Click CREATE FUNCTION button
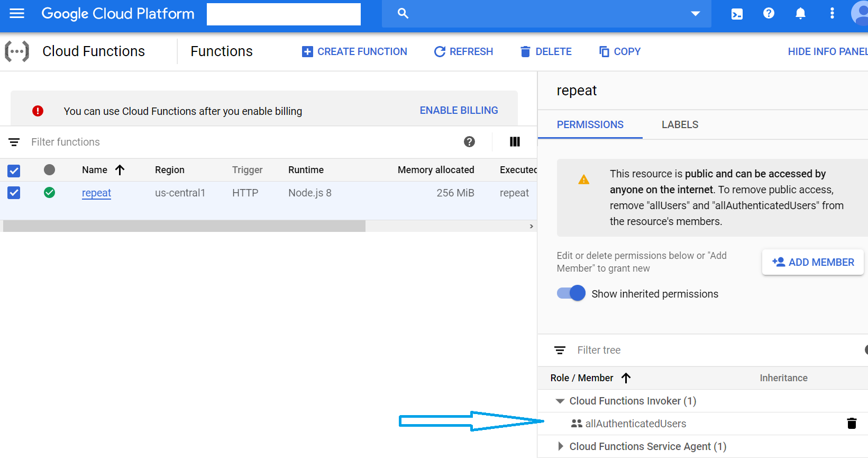The height and width of the screenshot is (458, 868). [x=354, y=51]
